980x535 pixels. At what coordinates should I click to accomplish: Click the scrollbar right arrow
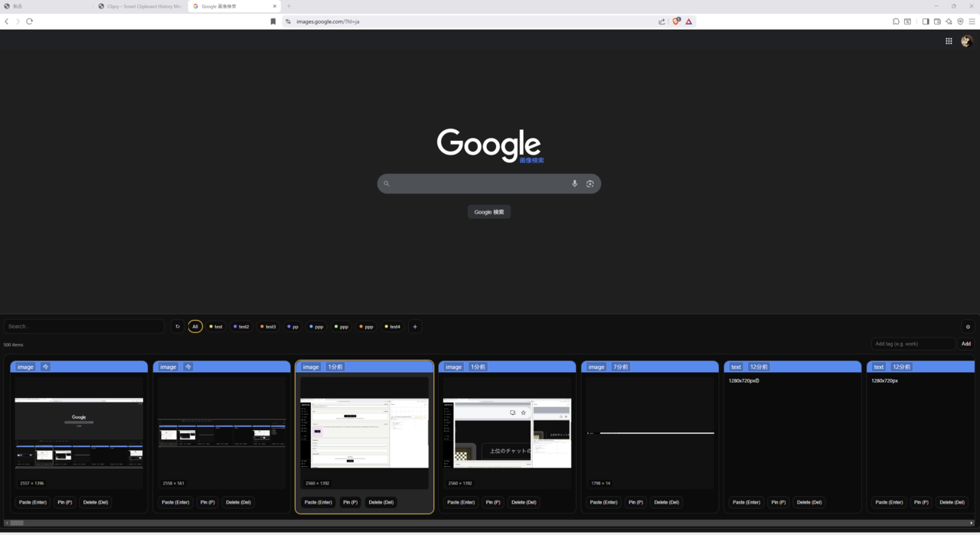point(972,523)
